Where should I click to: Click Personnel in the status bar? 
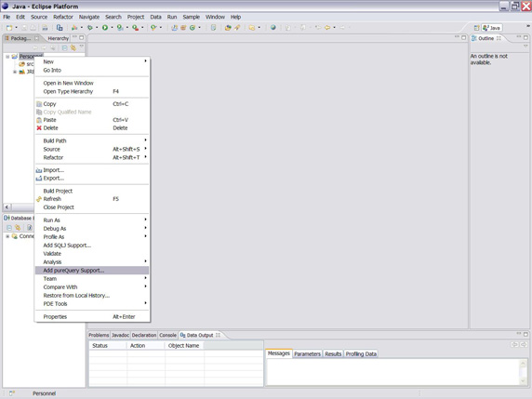[x=44, y=393]
